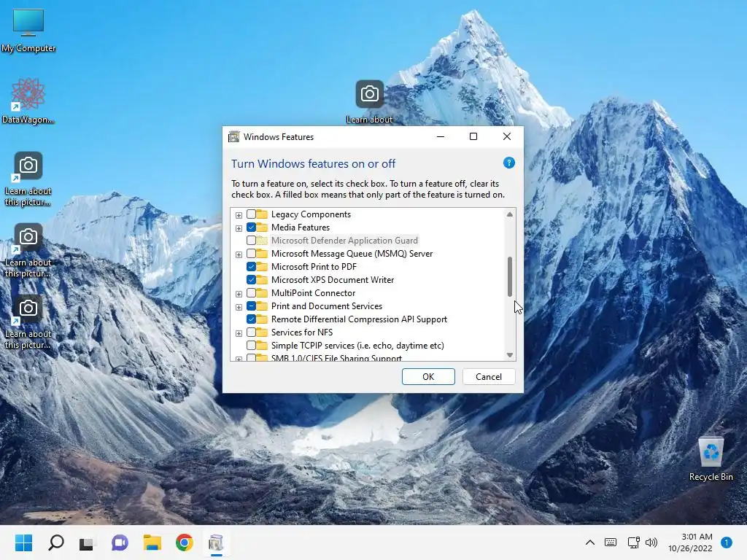Select Microsoft XPS Document Writer label

tap(333, 279)
